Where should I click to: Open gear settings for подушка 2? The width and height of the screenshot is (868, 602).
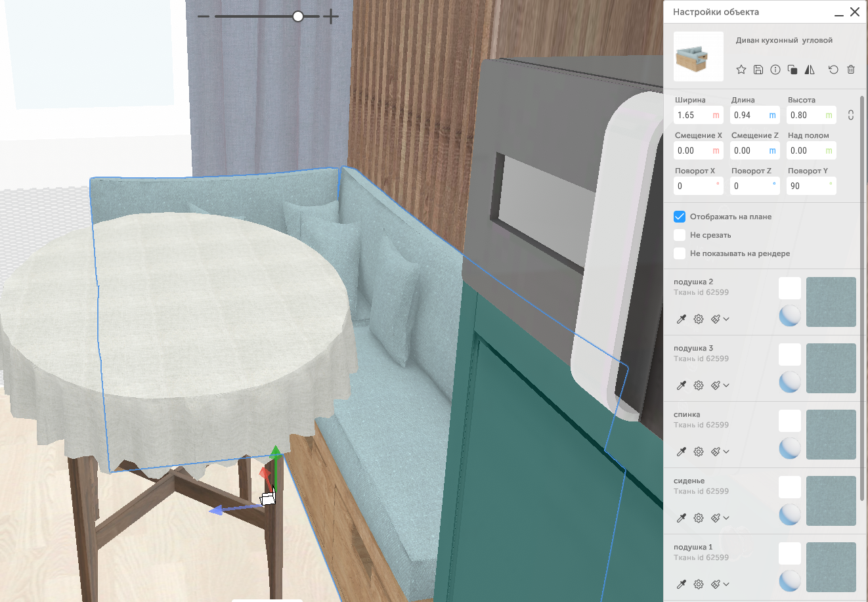pyautogui.click(x=699, y=319)
